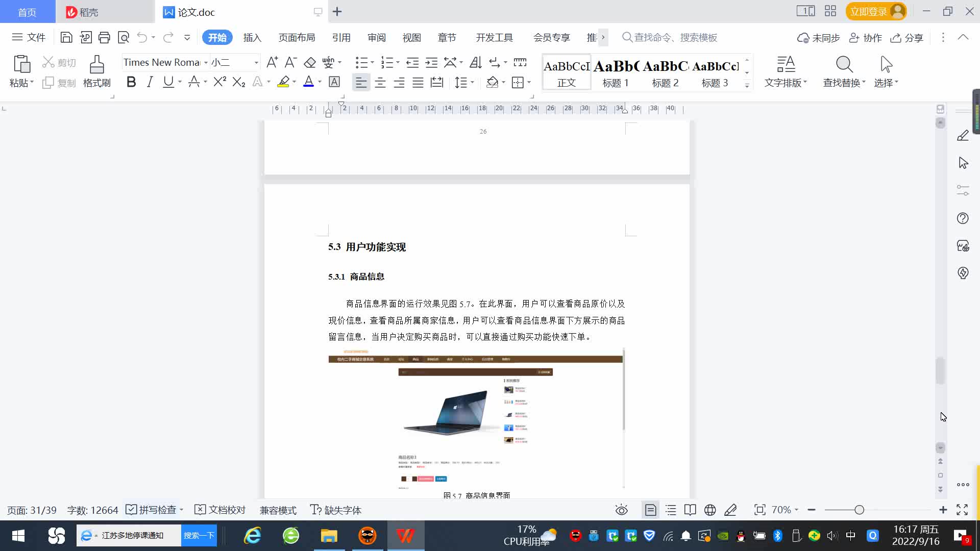Open the zoom percentage 70% dropdown
Image resolution: width=980 pixels, height=551 pixels.
[785, 510]
